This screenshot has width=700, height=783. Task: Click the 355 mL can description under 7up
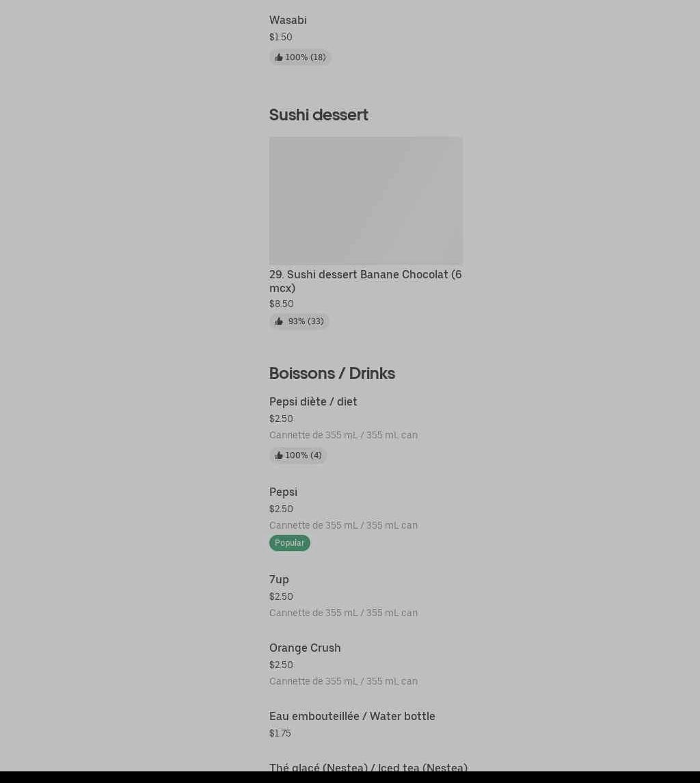(343, 613)
